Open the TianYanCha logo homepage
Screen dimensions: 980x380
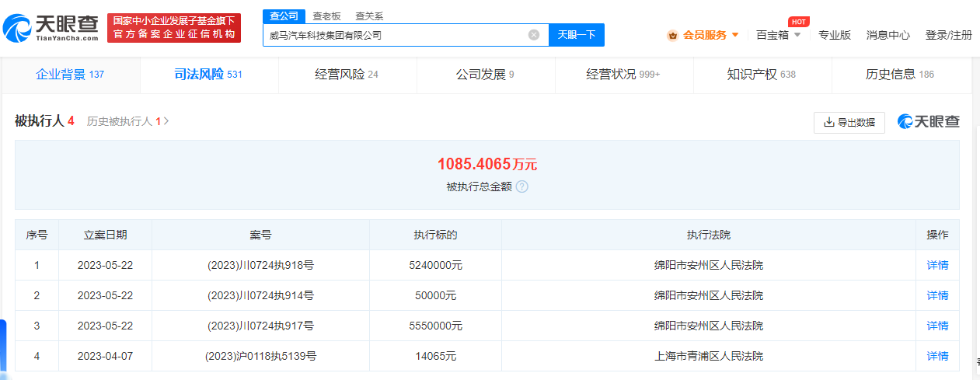click(x=50, y=28)
